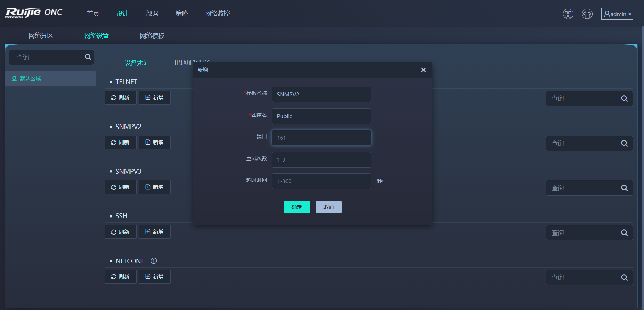Screen dimensions: 644x310
Task: Click the 端口 port input field
Action: 321,138
